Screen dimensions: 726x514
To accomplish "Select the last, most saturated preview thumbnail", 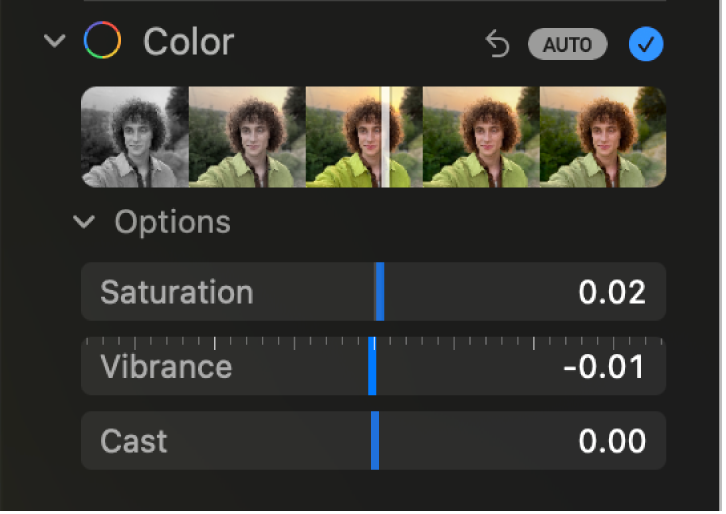I will coord(602,137).
